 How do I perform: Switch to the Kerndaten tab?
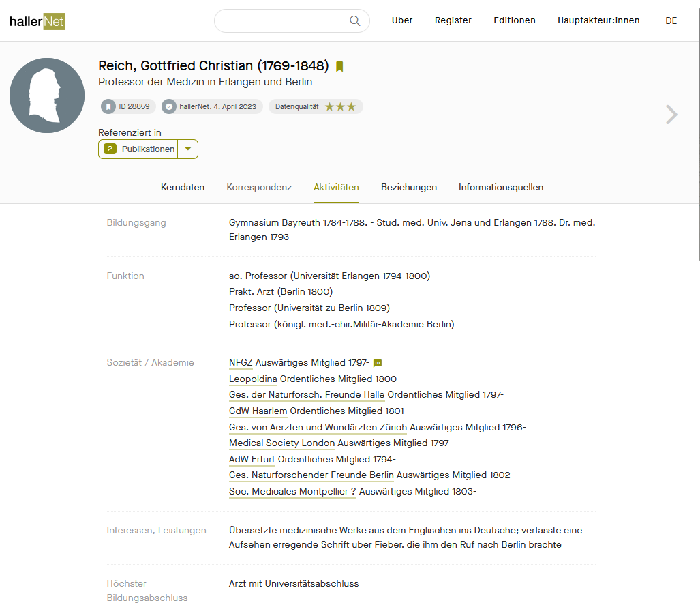click(183, 187)
